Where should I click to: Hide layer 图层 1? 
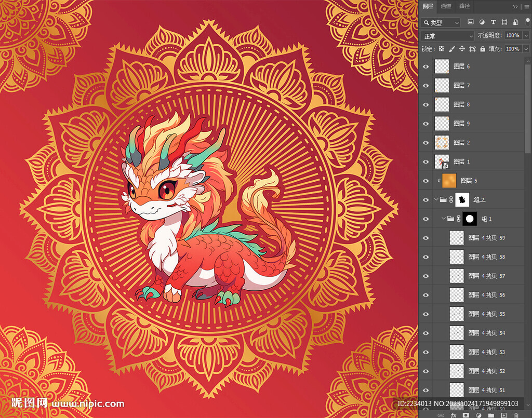pos(426,161)
